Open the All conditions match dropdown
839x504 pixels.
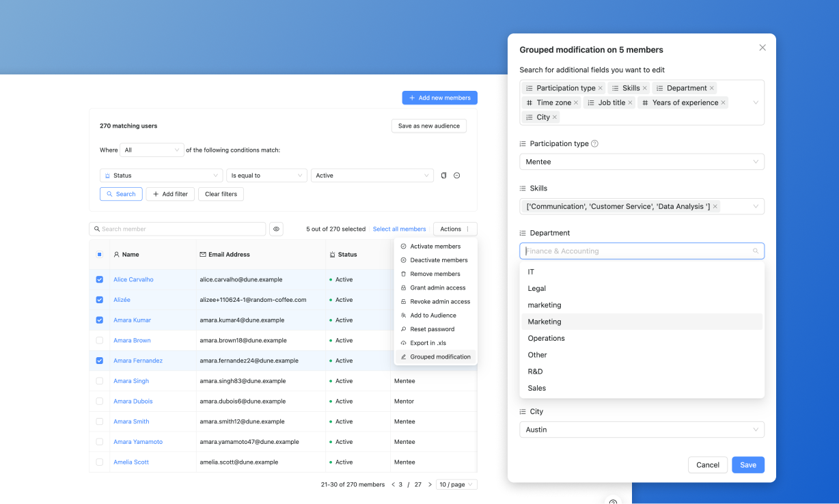(x=152, y=150)
